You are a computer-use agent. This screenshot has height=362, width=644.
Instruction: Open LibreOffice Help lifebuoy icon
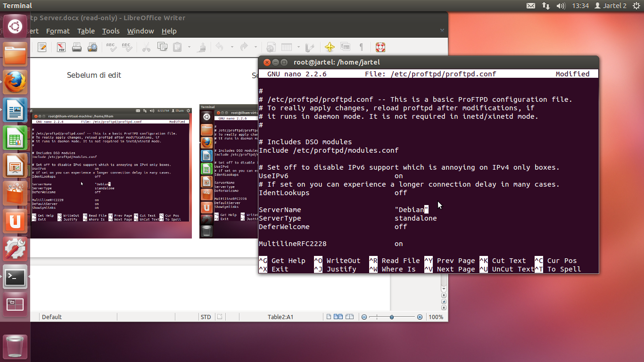point(380,47)
